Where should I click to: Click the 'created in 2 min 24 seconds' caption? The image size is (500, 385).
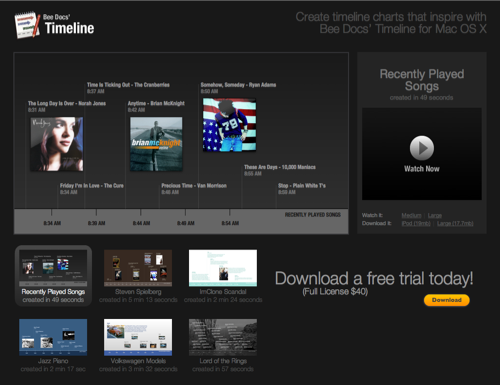click(x=223, y=300)
